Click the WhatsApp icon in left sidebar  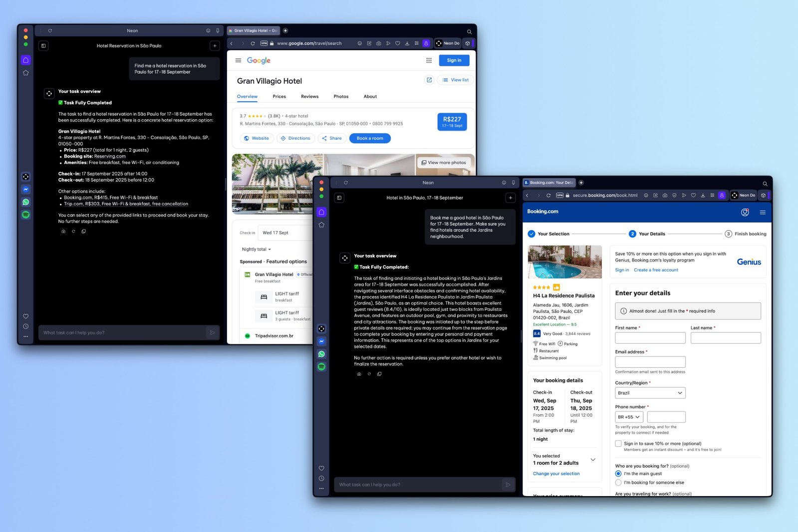[x=25, y=202]
